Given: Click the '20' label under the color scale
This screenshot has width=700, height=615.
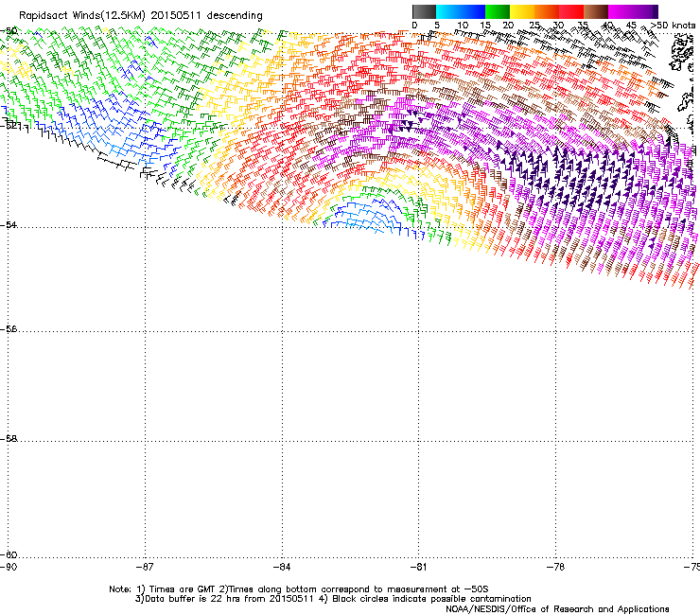Looking at the screenshot, I should [x=509, y=26].
